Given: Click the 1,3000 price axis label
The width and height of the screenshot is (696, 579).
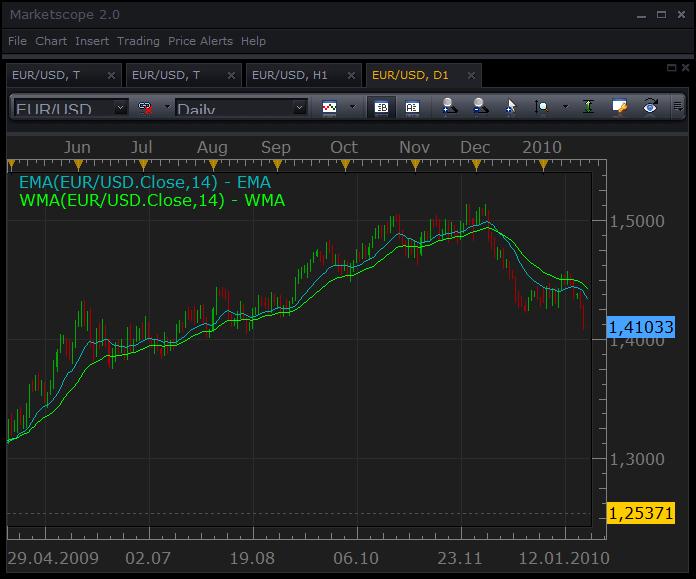Looking at the screenshot, I should click(x=637, y=459).
